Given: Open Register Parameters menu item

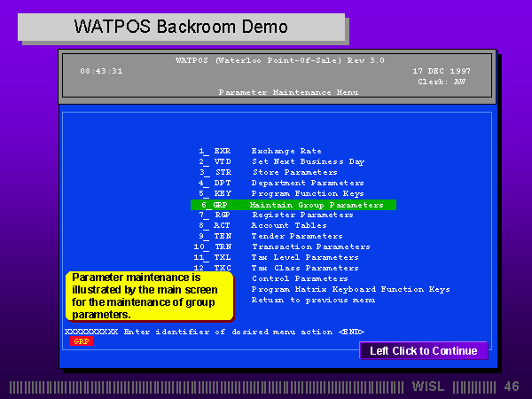Looking at the screenshot, I should 301,215.
